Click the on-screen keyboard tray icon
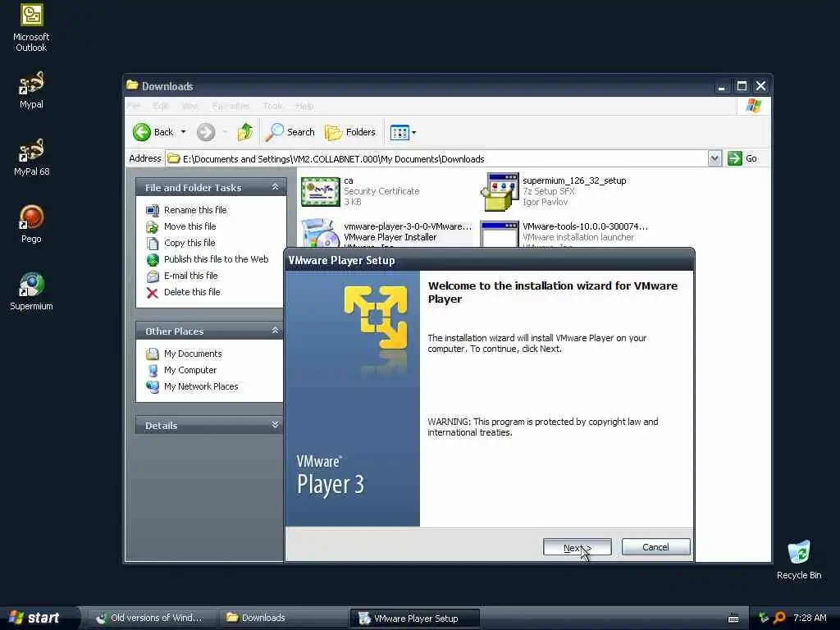The height and width of the screenshot is (630, 840). coord(733,619)
